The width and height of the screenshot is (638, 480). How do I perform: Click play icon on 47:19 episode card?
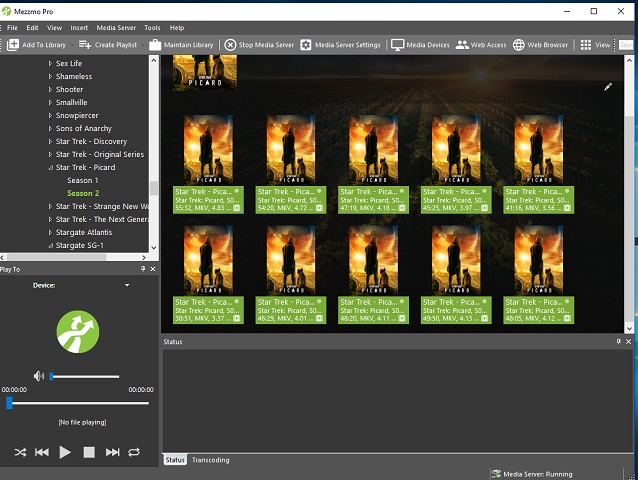pyautogui.click(x=402, y=208)
